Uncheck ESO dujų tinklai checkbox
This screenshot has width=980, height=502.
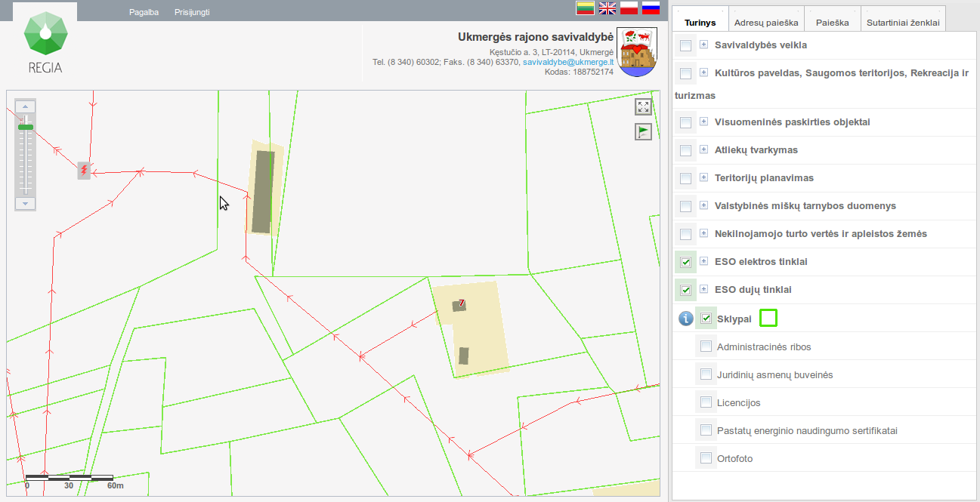(x=685, y=290)
